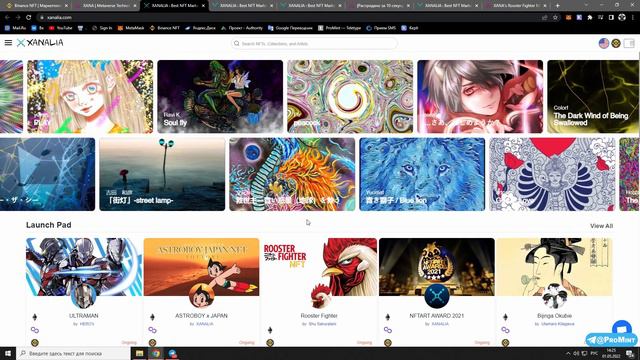Open the Blue lion artwork thumbnail
This screenshot has height=360, width=640.
tap(422, 174)
